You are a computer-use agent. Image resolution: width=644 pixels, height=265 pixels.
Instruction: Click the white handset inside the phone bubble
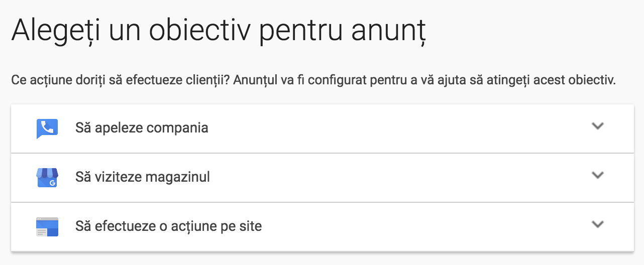pyautogui.click(x=47, y=127)
